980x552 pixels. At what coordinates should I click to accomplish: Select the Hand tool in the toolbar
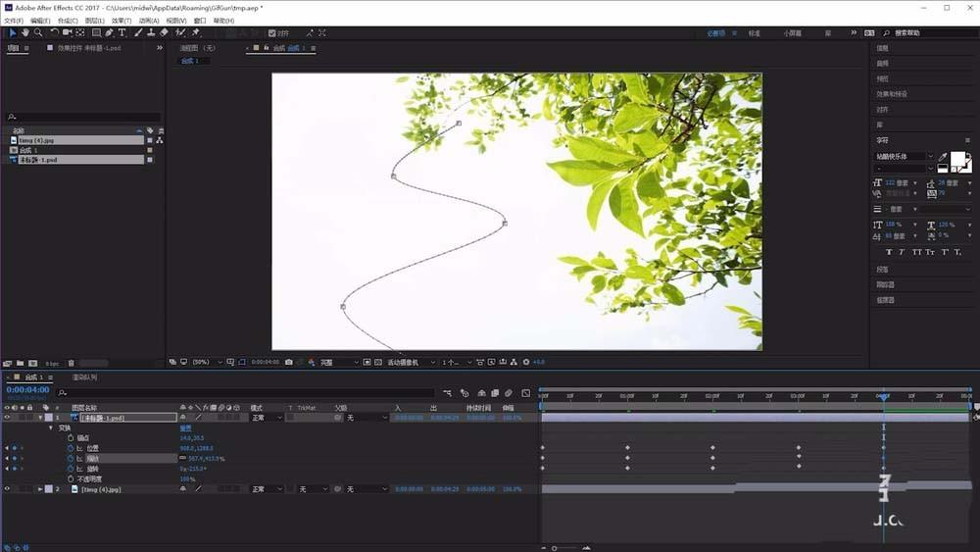click(x=25, y=32)
